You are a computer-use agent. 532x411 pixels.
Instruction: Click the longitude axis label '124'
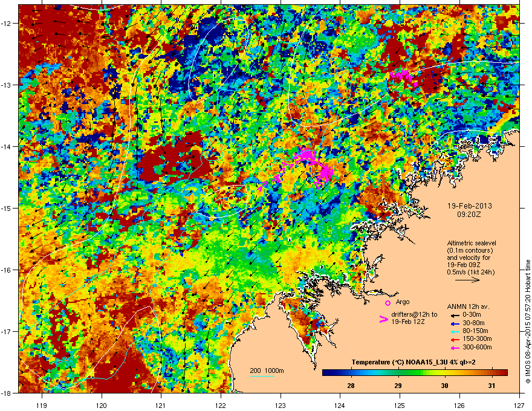point(340,405)
